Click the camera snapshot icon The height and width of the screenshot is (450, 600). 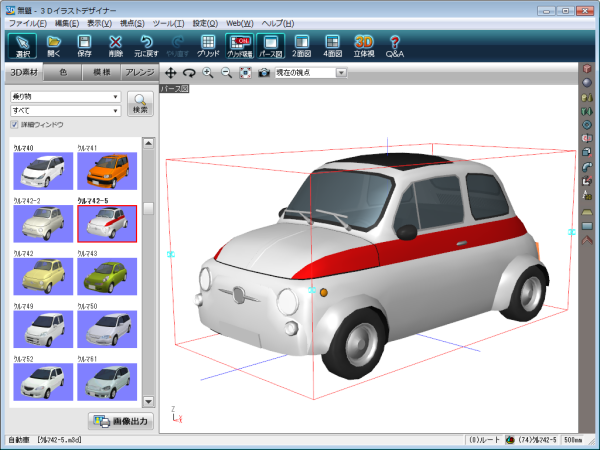pyautogui.click(x=263, y=73)
